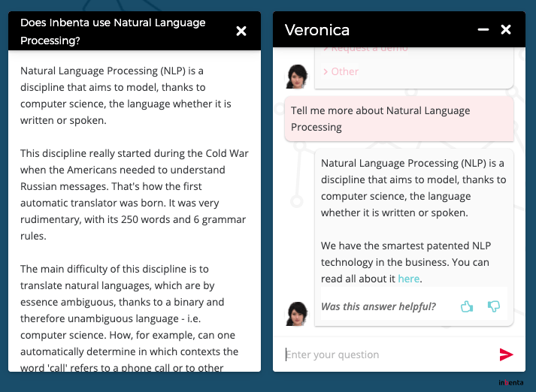Click the "Veronica" chat title
Screen dimensions: 536x392
pyautogui.click(x=317, y=30)
